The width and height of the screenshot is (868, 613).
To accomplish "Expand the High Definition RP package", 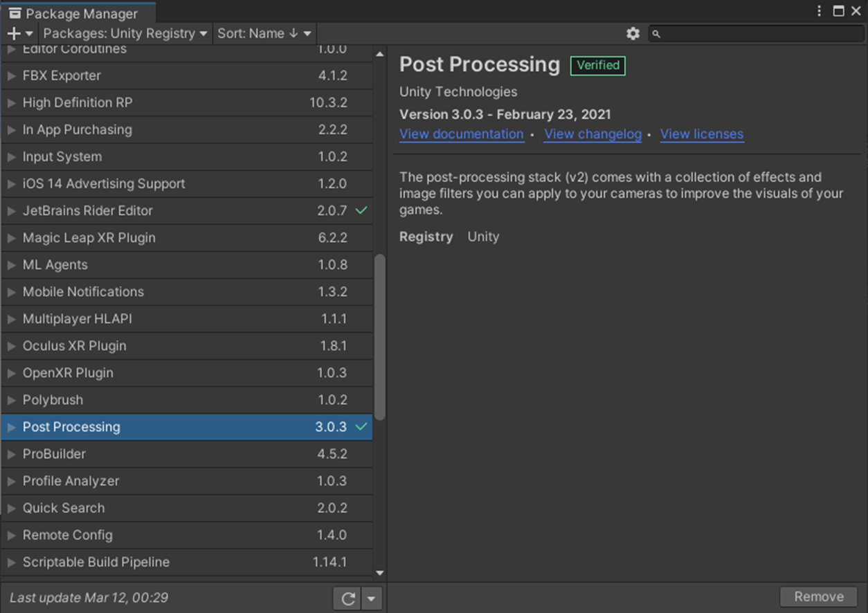I will coord(11,102).
